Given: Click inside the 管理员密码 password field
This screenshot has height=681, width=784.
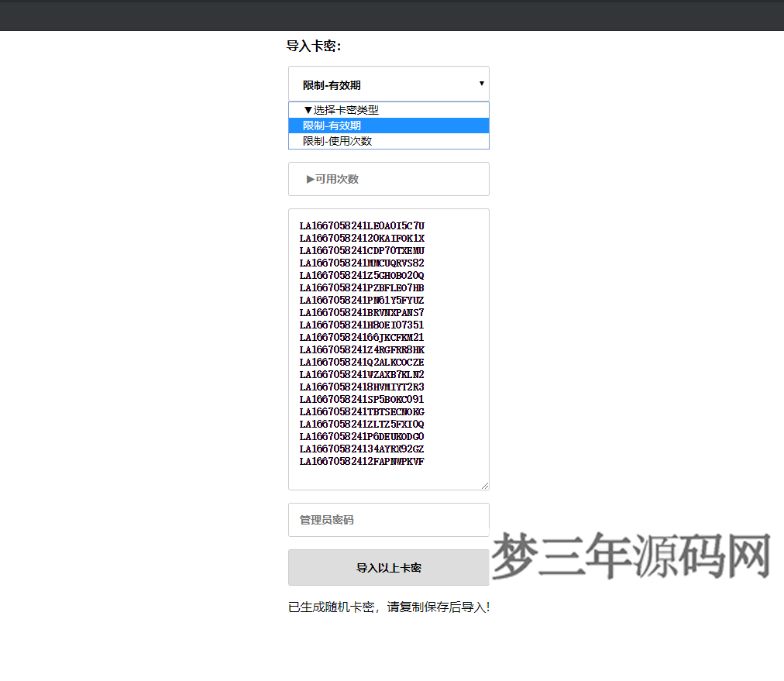Looking at the screenshot, I should click(387, 519).
